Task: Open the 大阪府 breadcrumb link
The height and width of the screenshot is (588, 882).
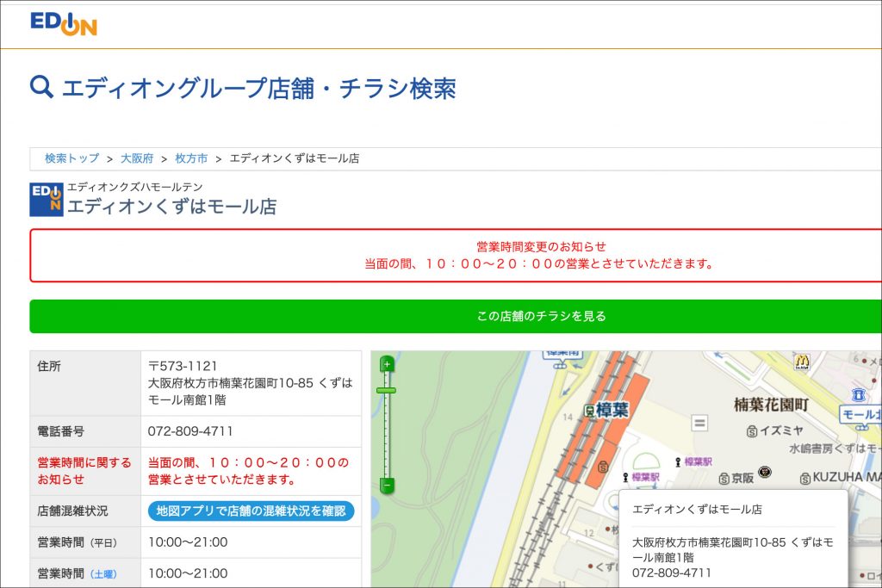Action: tap(137, 158)
